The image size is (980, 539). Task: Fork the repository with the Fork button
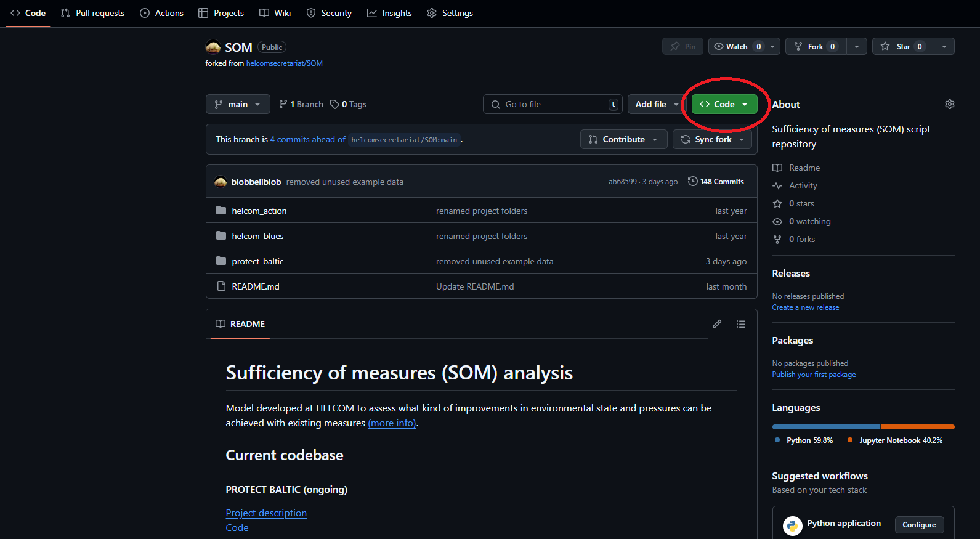point(816,46)
